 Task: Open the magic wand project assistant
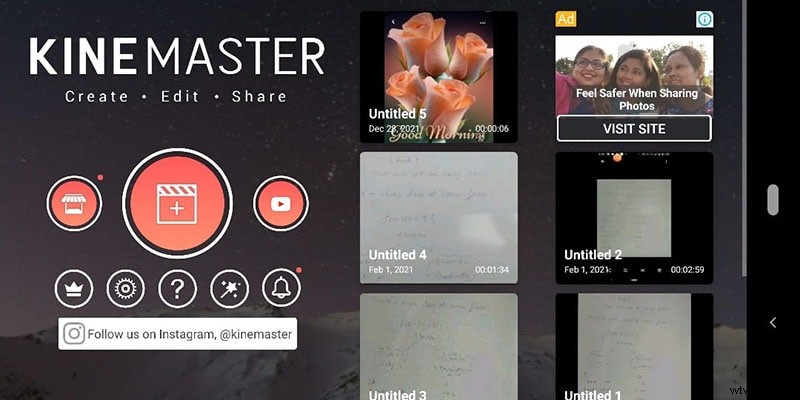pos(229,289)
